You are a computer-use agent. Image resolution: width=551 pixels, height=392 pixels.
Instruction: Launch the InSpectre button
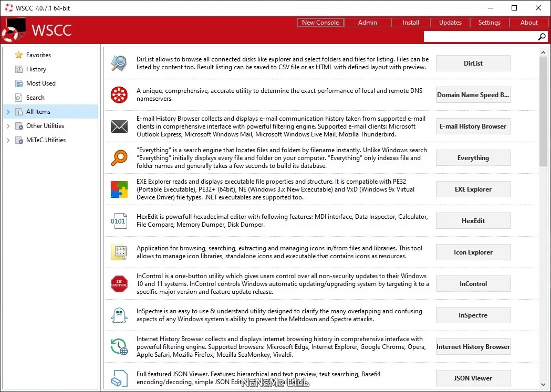(473, 315)
